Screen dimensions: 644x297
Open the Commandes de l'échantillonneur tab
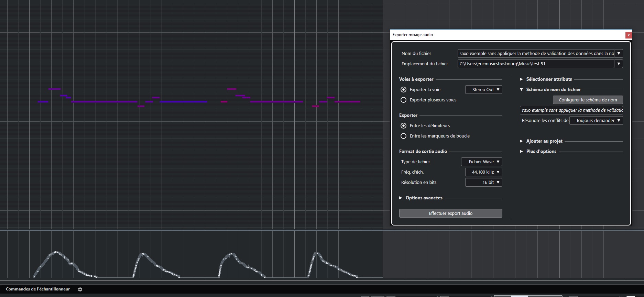[x=38, y=289]
